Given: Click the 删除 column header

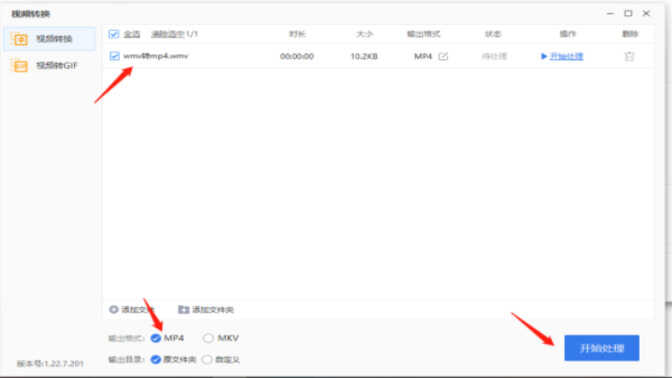Looking at the screenshot, I should pos(630,34).
